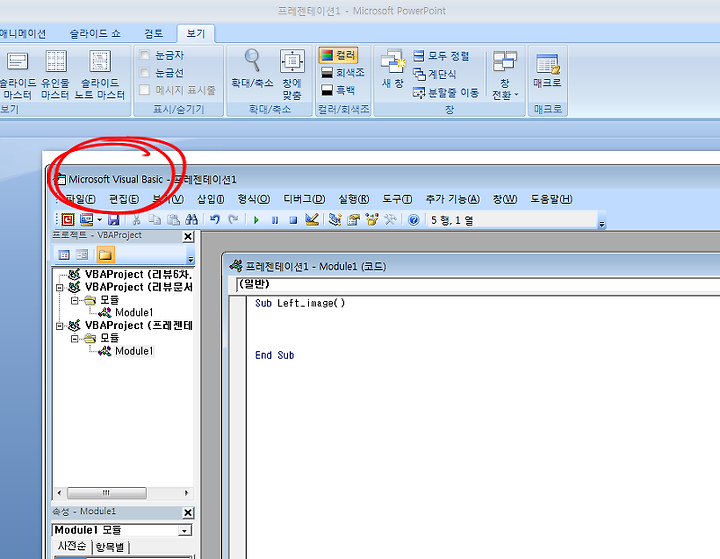Screen dimensions: 720x559
Task: Open the 창 전환 switch windows dropdown
Action: (x=505, y=74)
